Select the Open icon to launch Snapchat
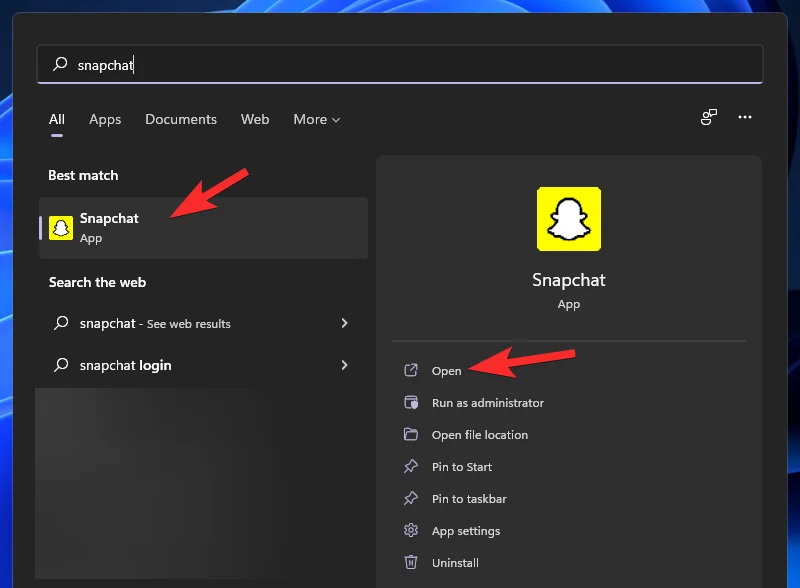Image resolution: width=800 pixels, height=588 pixels. (x=411, y=370)
